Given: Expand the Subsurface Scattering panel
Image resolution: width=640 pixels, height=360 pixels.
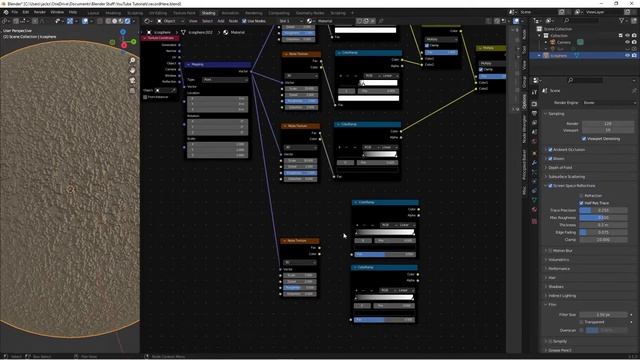Looking at the screenshot, I should coord(567,177).
